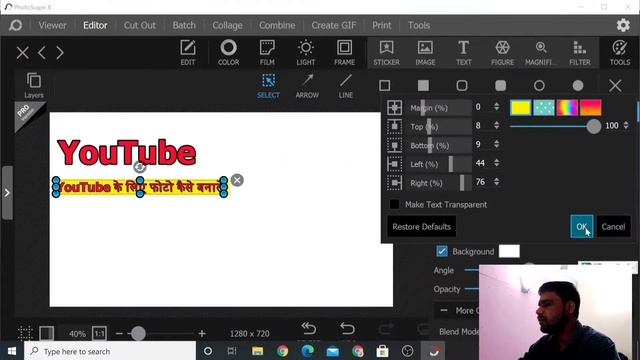Viewport: 640px width, 360px height.
Task: Activate the ARROW drawing tool
Action: click(307, 86)
